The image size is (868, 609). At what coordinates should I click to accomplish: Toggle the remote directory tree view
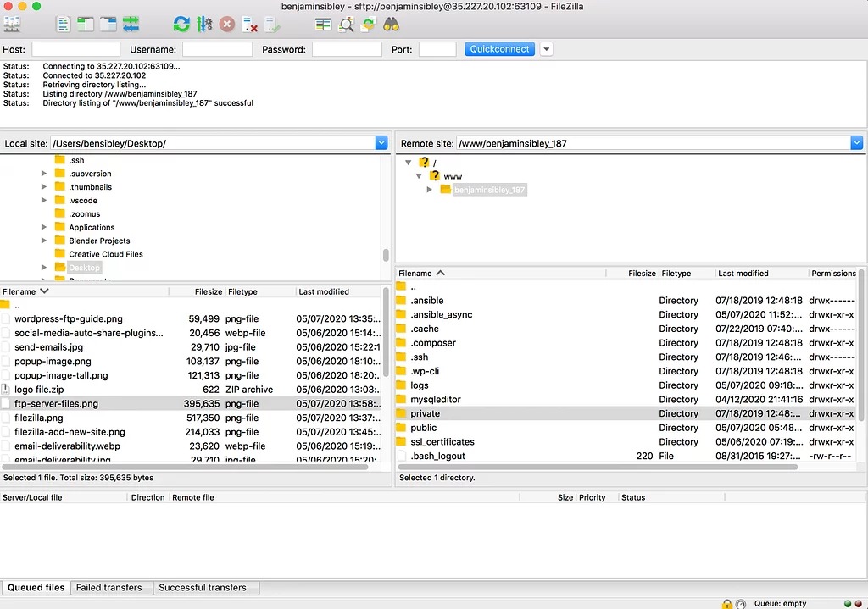pyautogui.click(x=108, y=25)
